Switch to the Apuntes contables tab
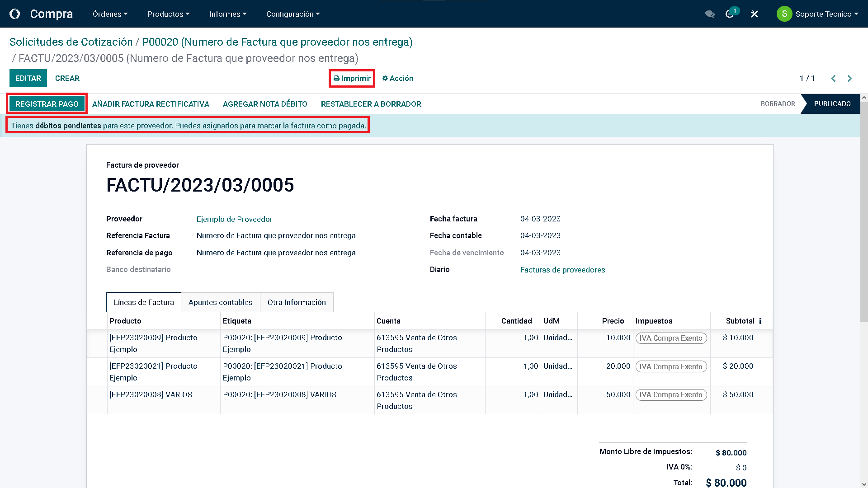 click(220, 302)
